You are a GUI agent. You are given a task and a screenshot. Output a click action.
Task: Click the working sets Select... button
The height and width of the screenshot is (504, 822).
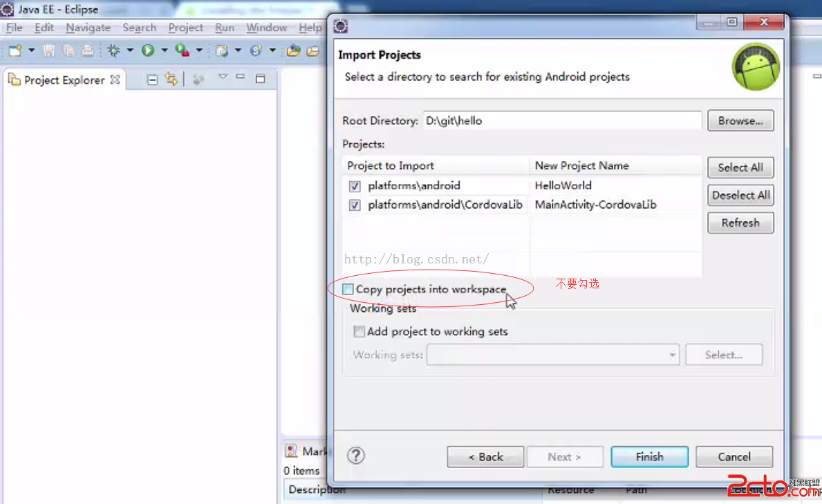pyautogui.click(x=723, y=355)
